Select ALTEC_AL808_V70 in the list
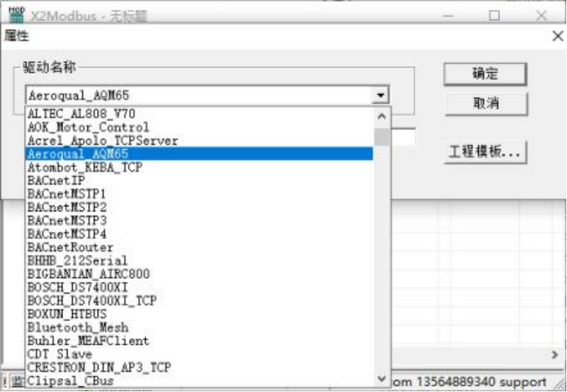The image size is (567, 392). tap(200, 115)
